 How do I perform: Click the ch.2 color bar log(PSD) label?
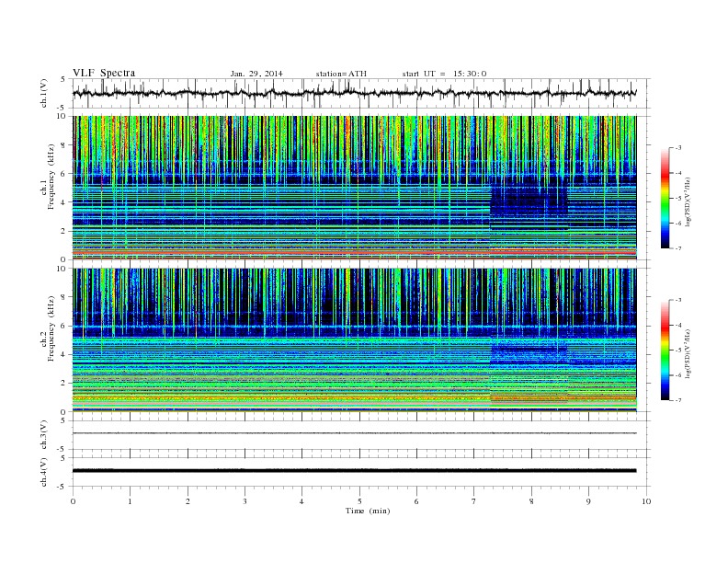pos(688,354)
